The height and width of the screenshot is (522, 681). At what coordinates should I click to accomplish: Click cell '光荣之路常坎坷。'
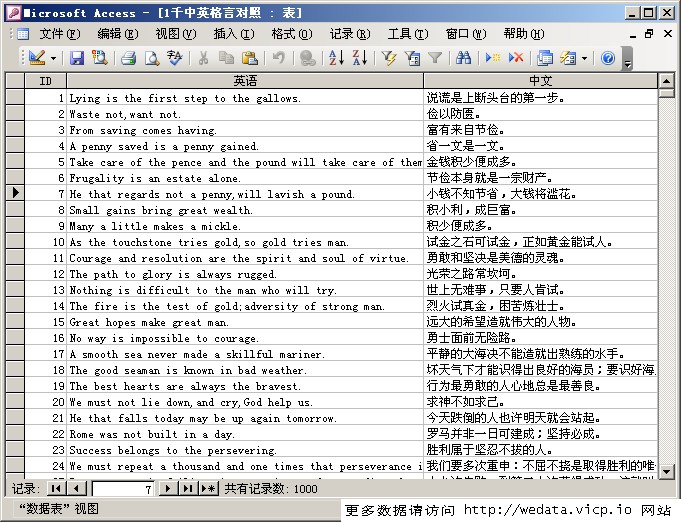pyautogui.click(x=541, y=274)
